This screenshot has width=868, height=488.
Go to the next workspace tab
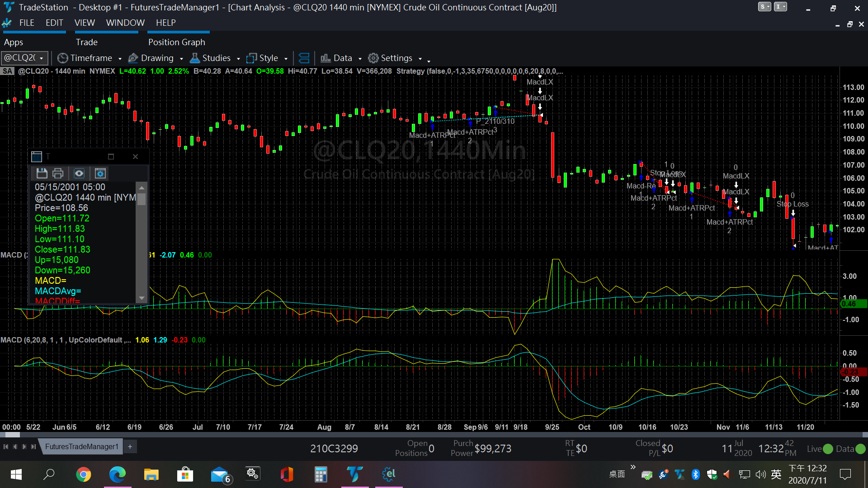point(24,446)
